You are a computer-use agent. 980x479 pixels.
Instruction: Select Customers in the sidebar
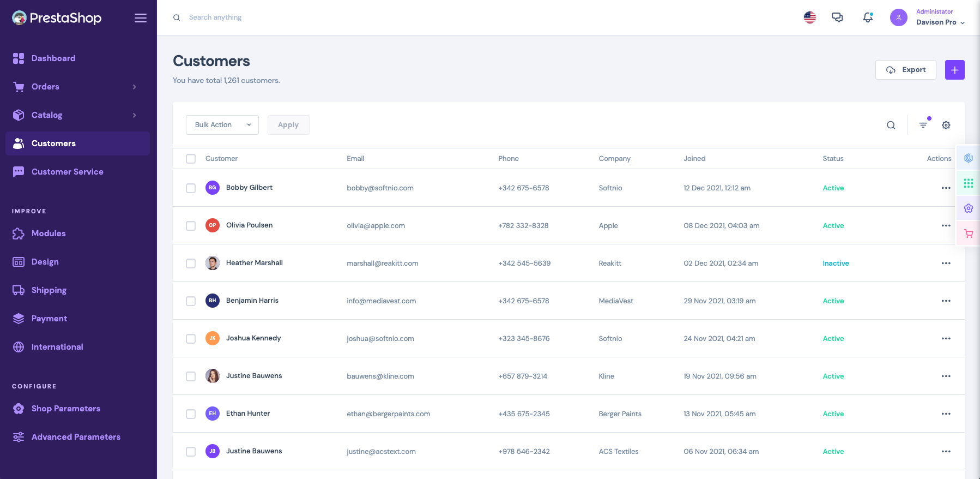pyautogui.click(x=78, y=143)
